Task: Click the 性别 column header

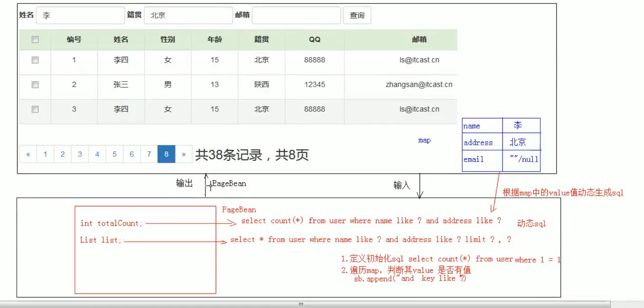Action: pyautogui.click(x=168, y=39)
